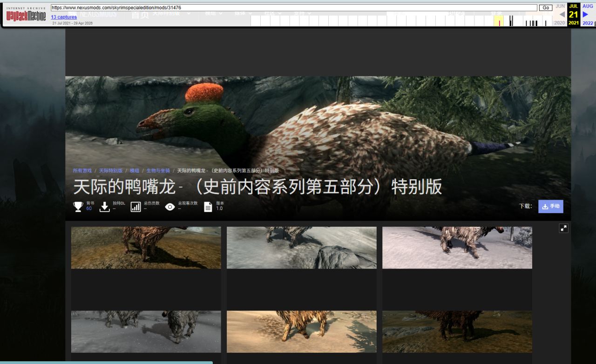596x364 pixels.
Task: Open the 生物与坐骑 breadcrumb link
Action: pos(158,171)
